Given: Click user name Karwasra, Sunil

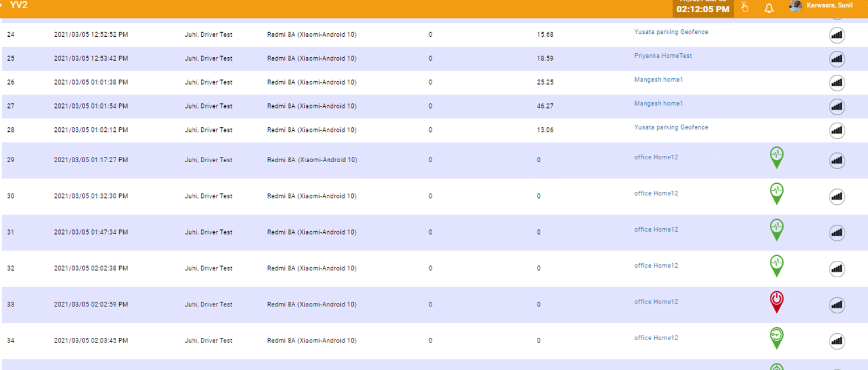Looking at the screenshot, I should 829,5.
